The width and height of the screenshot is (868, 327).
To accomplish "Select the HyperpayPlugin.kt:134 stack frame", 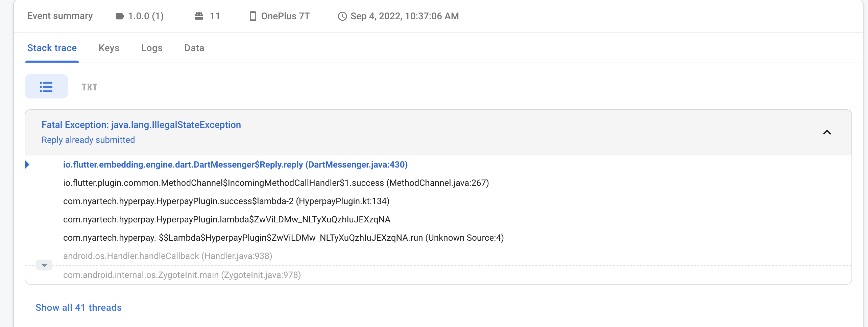I will [226, 201].
